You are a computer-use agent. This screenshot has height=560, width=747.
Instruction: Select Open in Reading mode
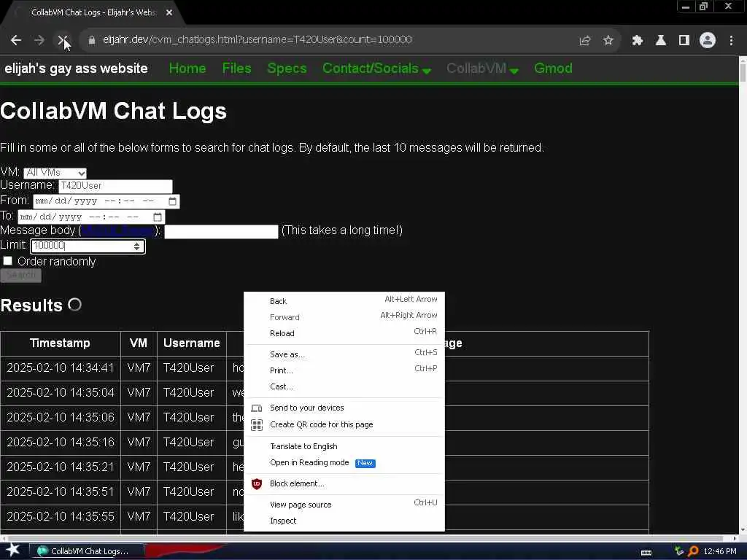(x=344, y=463)
